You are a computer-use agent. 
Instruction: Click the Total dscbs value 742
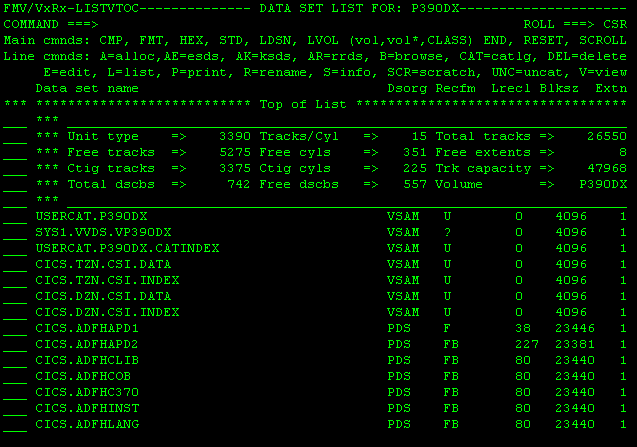coord(239,184)
